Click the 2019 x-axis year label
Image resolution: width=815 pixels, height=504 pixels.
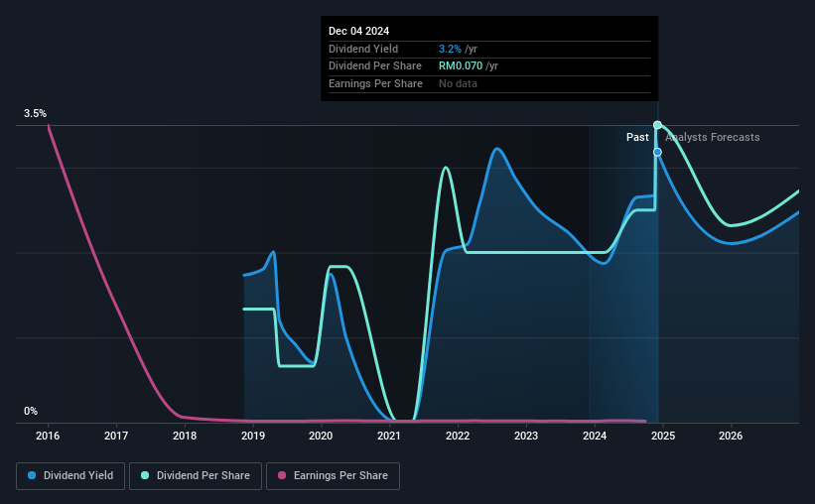tap(253, 436)
